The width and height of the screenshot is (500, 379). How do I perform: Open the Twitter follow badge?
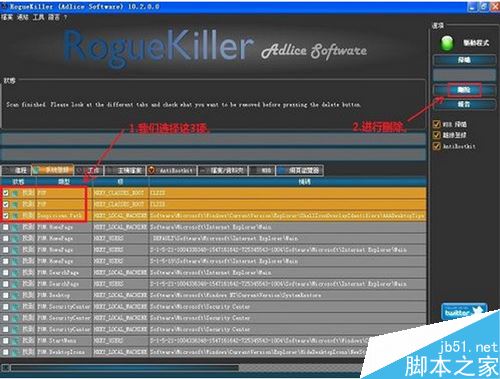464,312
